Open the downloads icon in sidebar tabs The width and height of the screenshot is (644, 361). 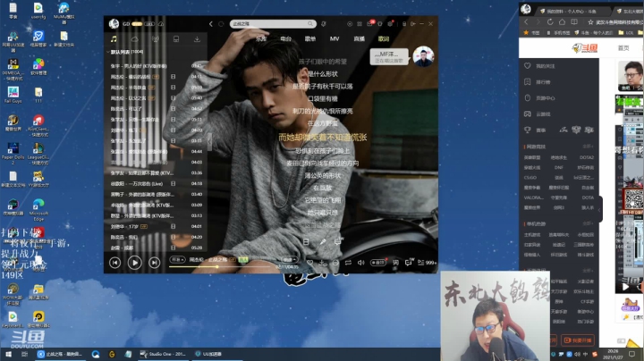point(197,39)
